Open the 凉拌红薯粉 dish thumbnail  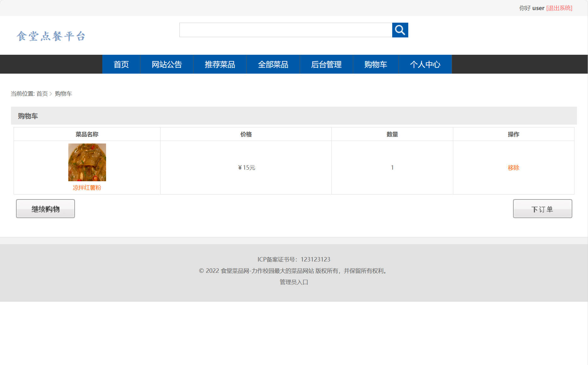click(x=87, y=162)
